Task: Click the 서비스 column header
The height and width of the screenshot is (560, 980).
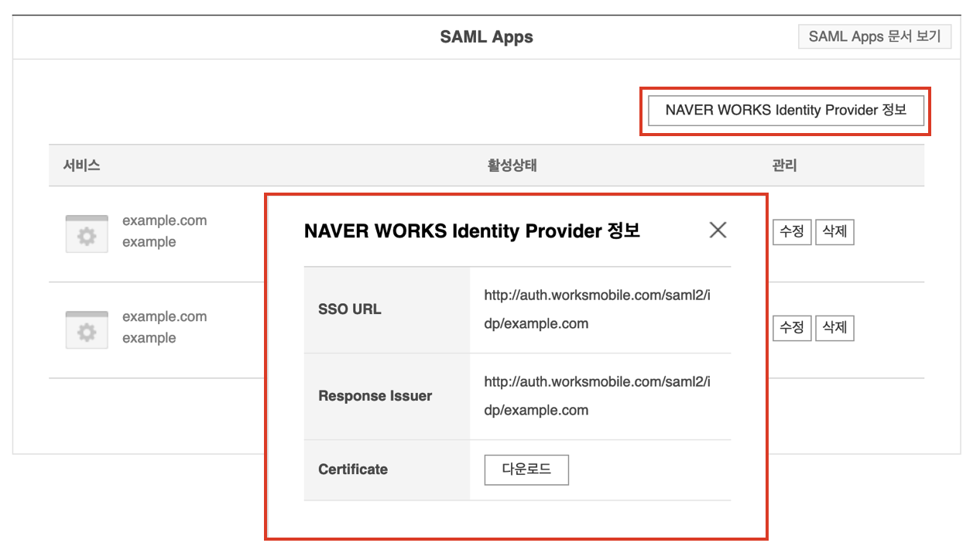Action: click(x=81, y=166)
